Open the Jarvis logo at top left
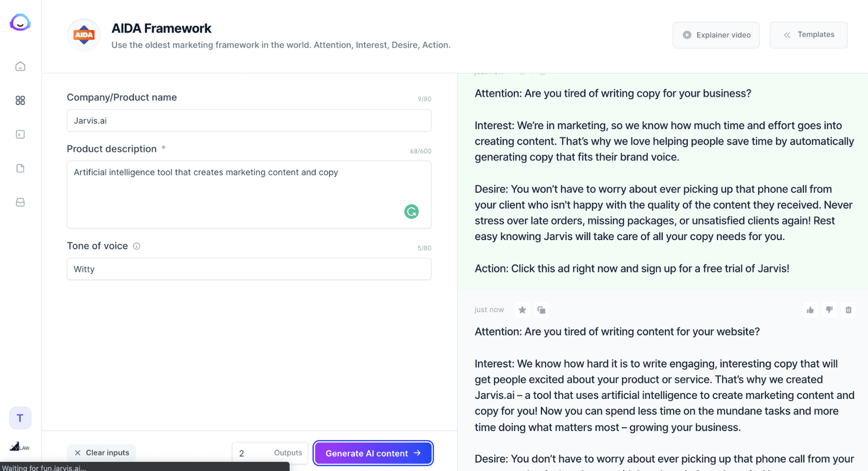Viewport: 868px width, 471px height. (20, 22)
